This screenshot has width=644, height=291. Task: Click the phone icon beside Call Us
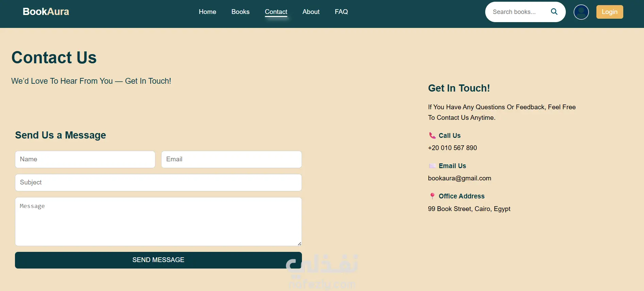coord(432,135)
